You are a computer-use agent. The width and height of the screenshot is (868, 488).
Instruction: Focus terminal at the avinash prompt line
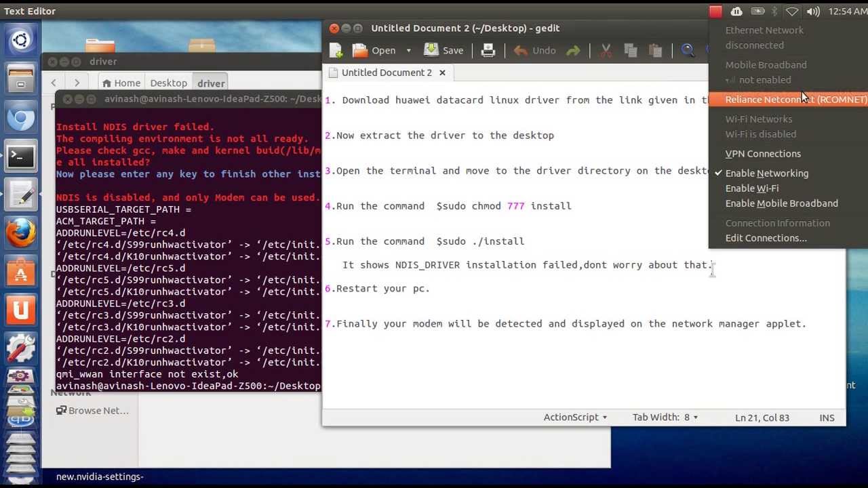click(x=188, y=386)
